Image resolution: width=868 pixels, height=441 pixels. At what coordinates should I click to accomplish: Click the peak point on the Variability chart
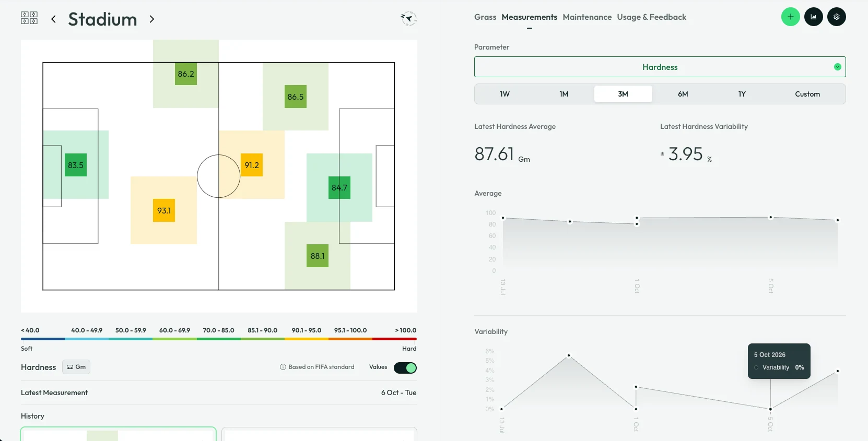569,355
